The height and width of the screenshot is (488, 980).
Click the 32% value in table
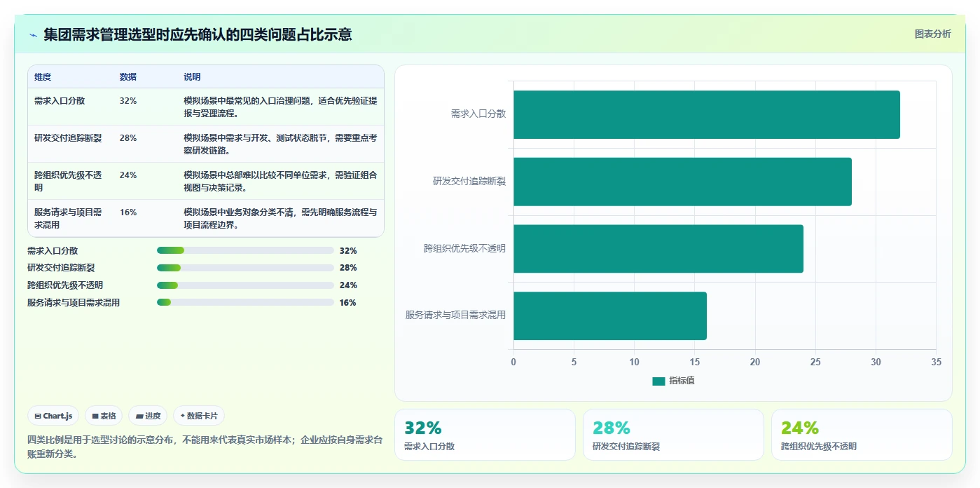point(128,101)
